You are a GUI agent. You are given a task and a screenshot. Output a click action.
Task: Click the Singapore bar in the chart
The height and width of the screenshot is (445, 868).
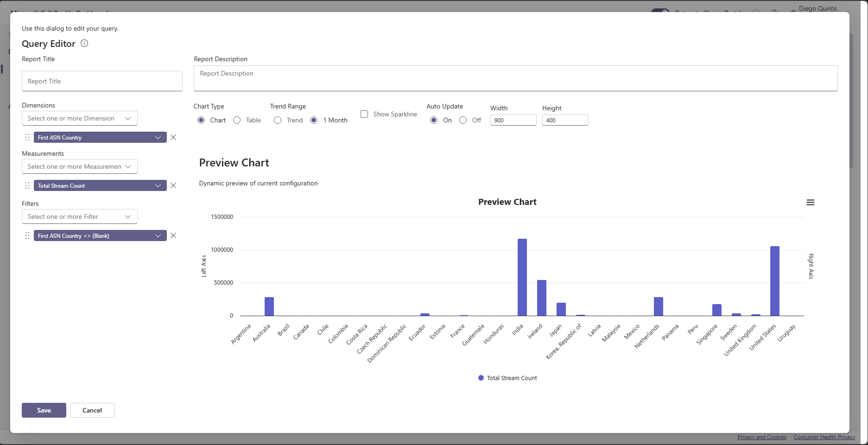pos(717,310)
